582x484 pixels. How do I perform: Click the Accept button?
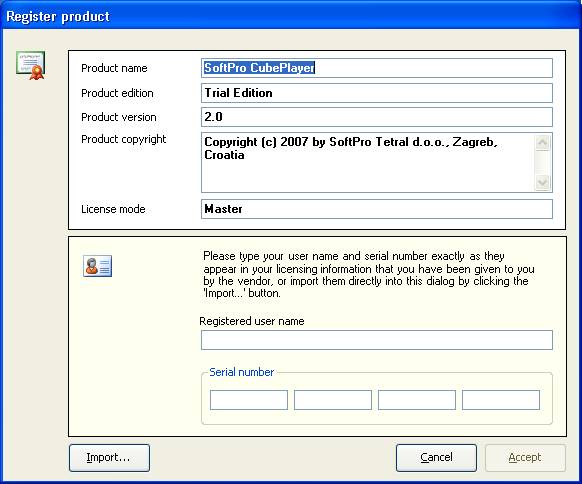(525, 458)
